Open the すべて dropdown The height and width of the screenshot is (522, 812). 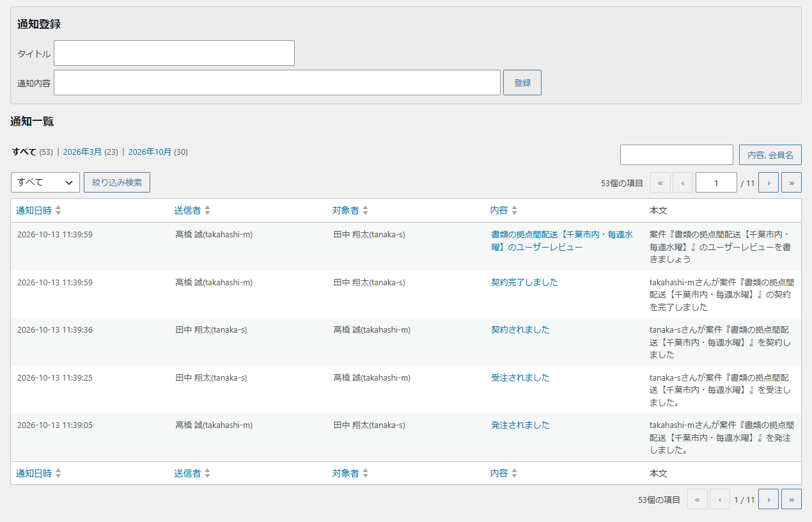(45, 182)
